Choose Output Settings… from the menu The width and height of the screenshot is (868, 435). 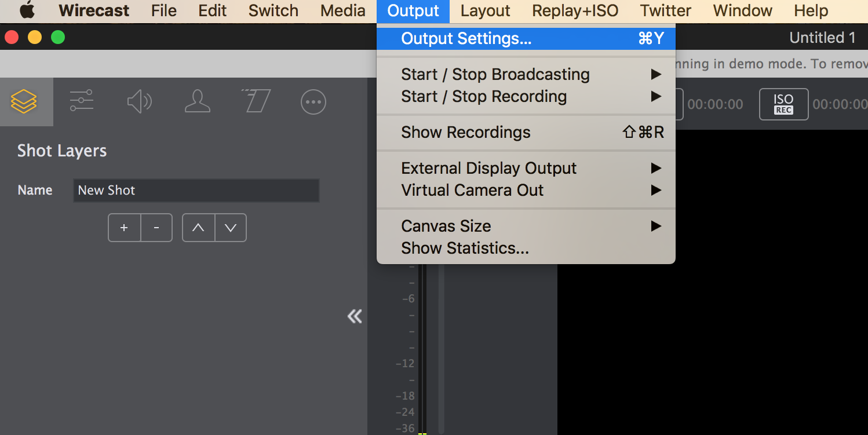click(526, 39)
